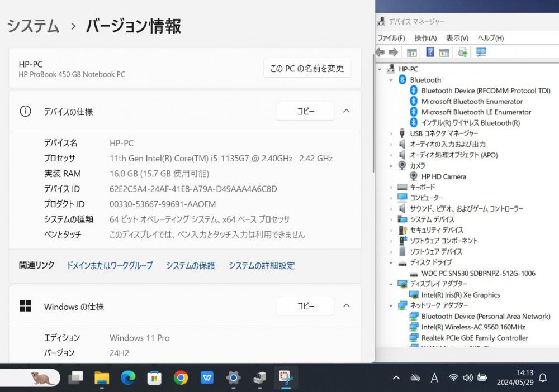Viewport: 559px width, 392px height.
Task: Select Microsoft Bluetooth Enumerator
Action: click(x=472, y=101)
